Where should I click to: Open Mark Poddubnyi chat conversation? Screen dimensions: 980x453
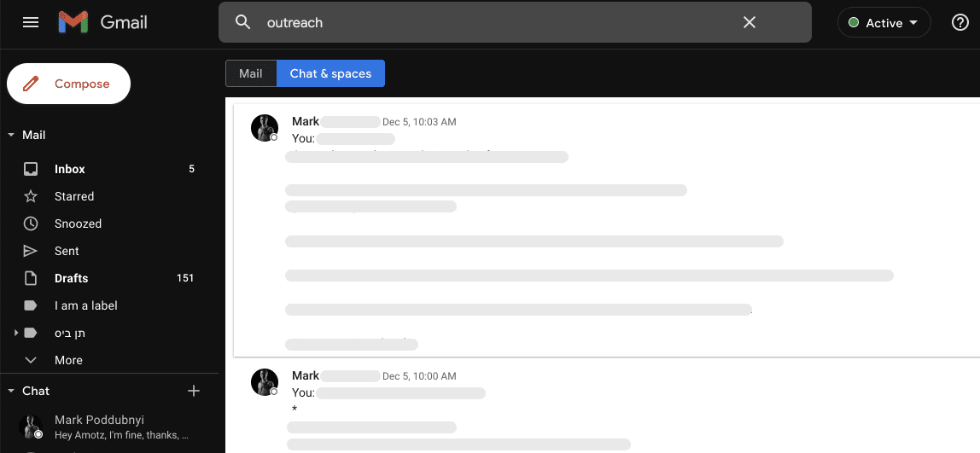coord(111,427)
